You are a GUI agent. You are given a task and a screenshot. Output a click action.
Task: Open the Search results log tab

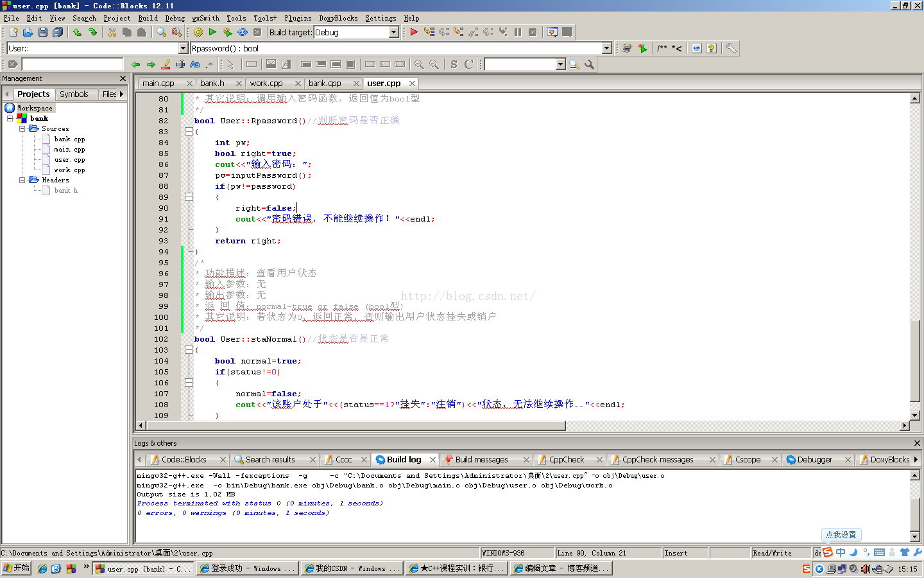(270, 459)
